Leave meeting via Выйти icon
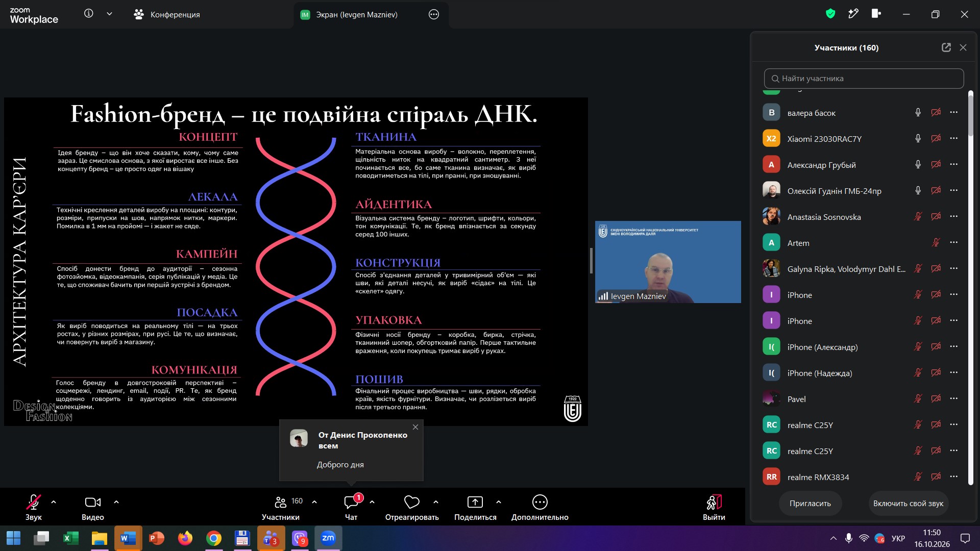Screen dimensions: 980x551 coord(714,503)
